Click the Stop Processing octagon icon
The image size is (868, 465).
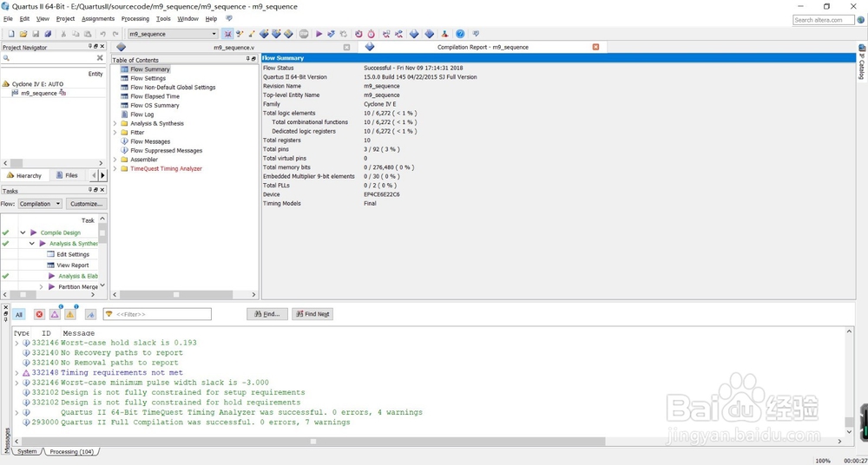tap(304, 34)
